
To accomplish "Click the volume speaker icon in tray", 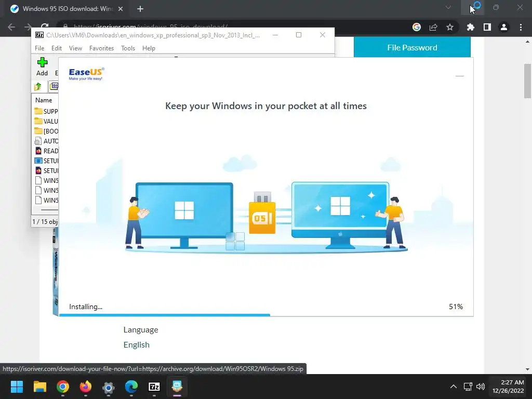I will pos(481,387).
